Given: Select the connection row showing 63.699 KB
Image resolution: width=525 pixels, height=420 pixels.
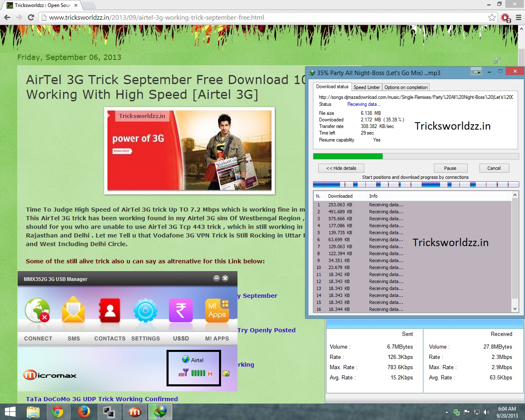Looking at the screenshot, I should pyautogui.click(x=413, y=240).
